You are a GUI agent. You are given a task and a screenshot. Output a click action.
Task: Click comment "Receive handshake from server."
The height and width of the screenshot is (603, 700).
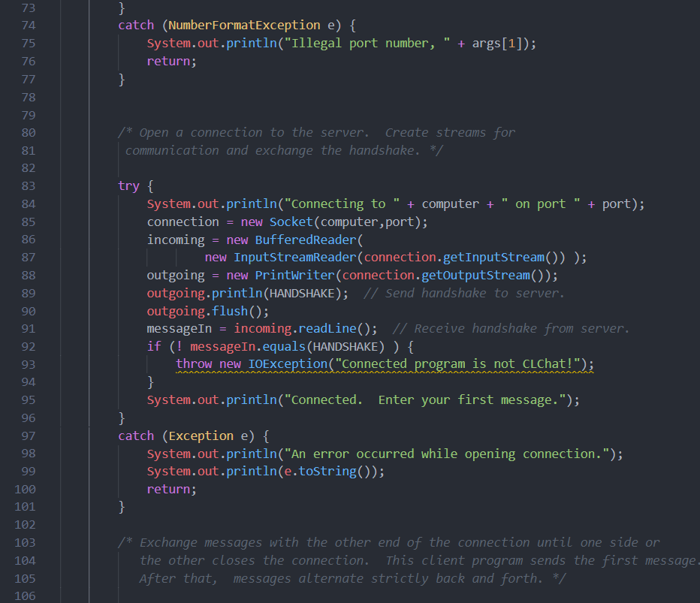tap(511, 328)
